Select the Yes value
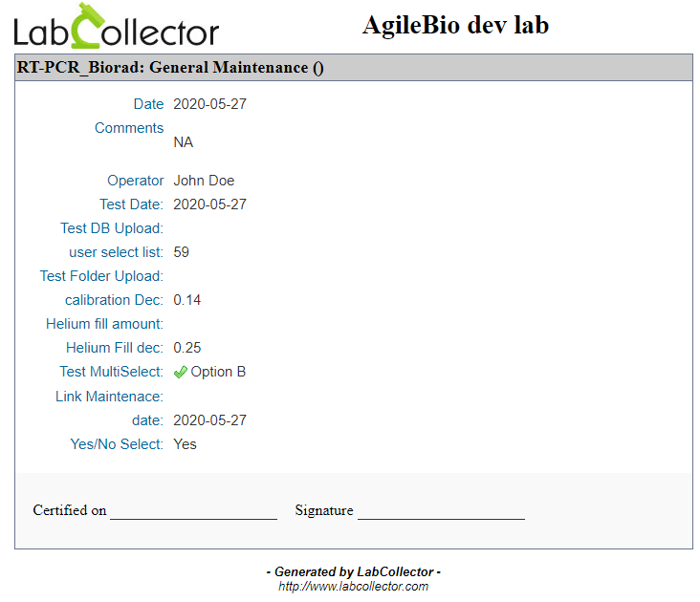This screenshot has width=700, height=602. tap(185, 444)
